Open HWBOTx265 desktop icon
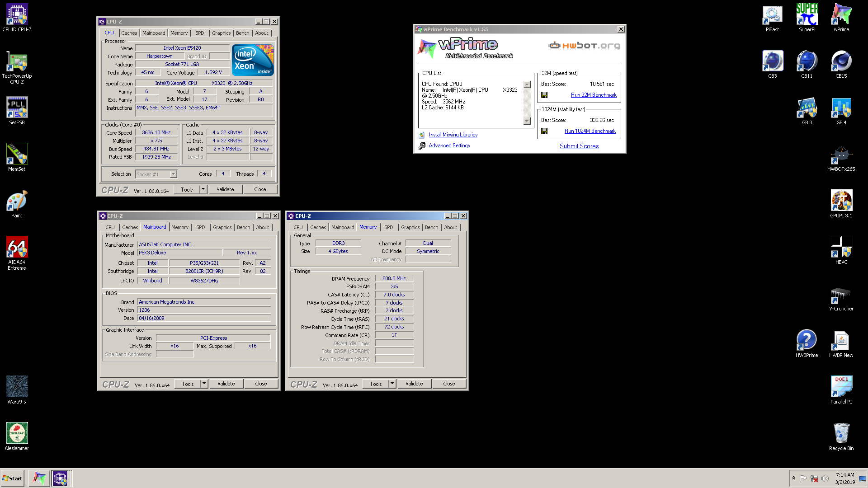The width and height of the screenshot is (868, 488). pyautogui.click(x=841, y=158)
